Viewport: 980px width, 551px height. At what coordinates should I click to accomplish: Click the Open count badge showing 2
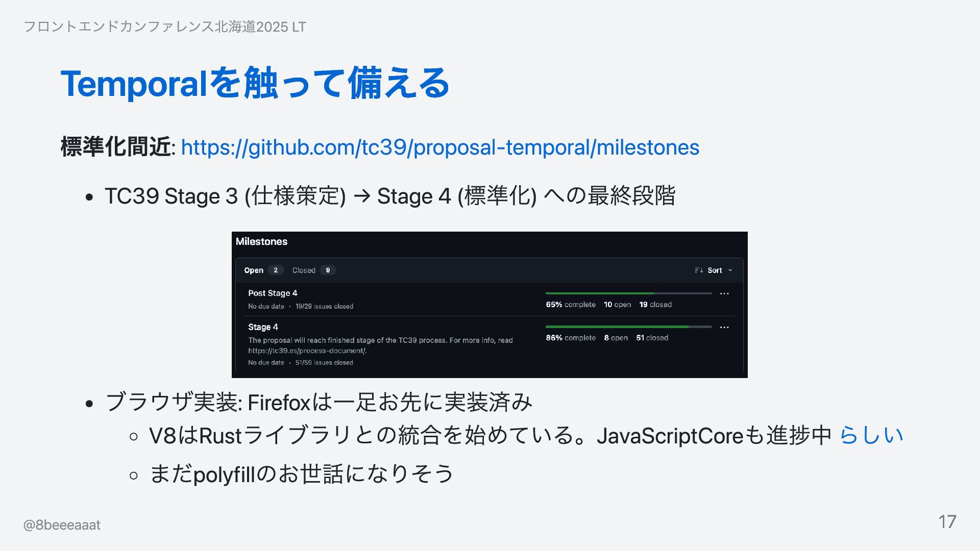[276, 270]
